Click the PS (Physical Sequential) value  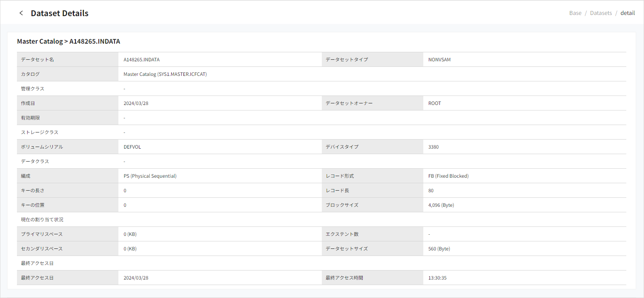(150, 176)
